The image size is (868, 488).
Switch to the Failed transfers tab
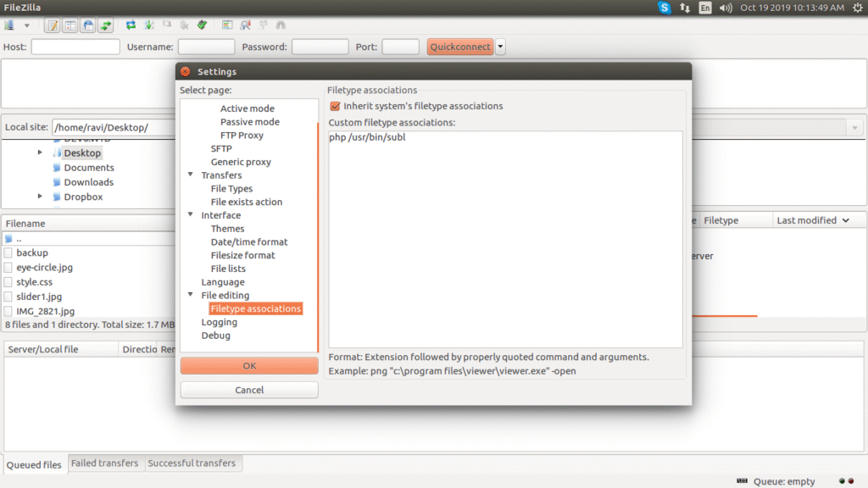pos(104,463)
